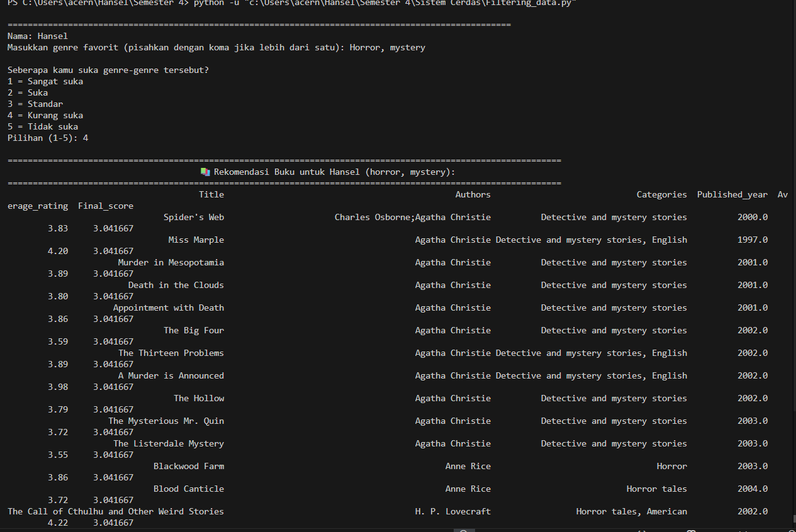
Task: Select option line '5 = Tidak suka'
Action: click(x=43, y=126)
